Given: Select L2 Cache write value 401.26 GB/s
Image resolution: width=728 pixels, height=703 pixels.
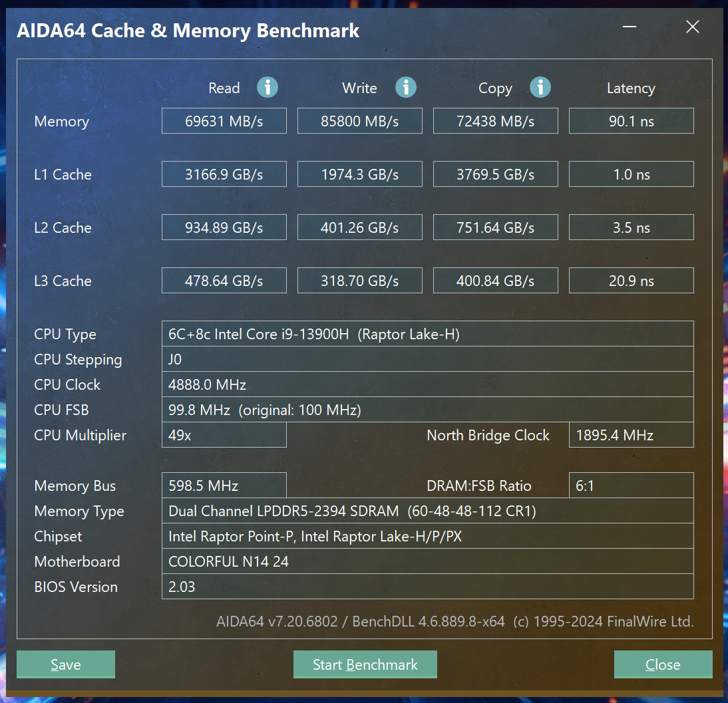Looking at the screenshot, I should coord(360,227).
